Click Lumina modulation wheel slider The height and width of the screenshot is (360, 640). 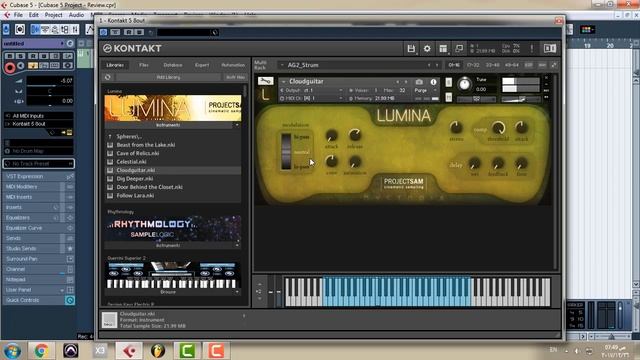click(287, 151)
